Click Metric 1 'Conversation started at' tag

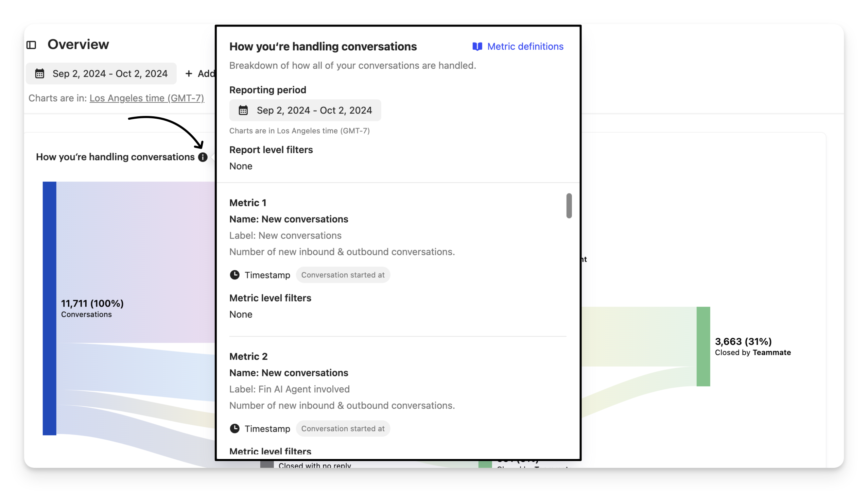point(343,275)
